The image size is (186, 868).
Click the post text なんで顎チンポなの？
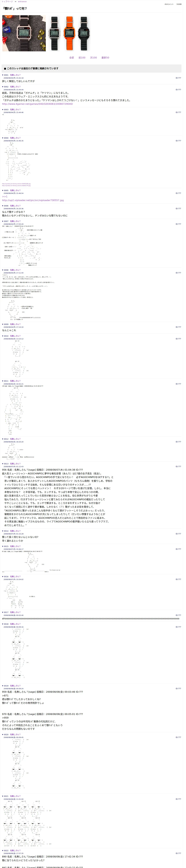pos(13,212)
